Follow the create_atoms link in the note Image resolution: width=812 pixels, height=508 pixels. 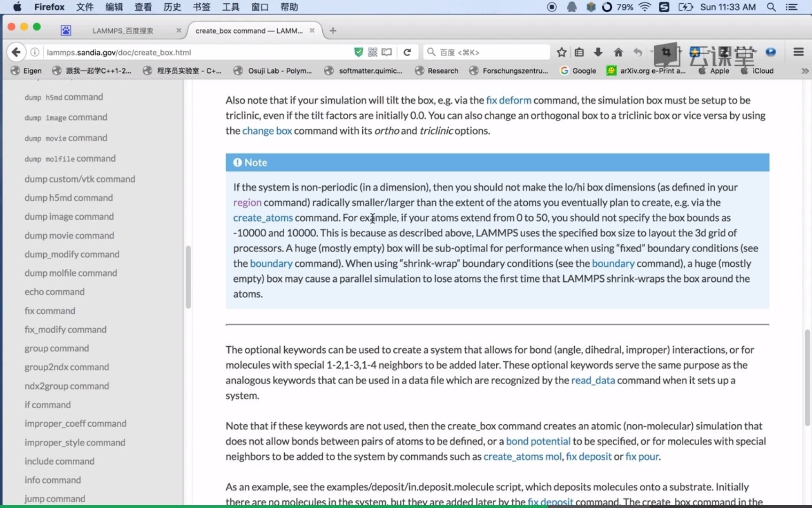pyautogui.click(x=263, y=218)
